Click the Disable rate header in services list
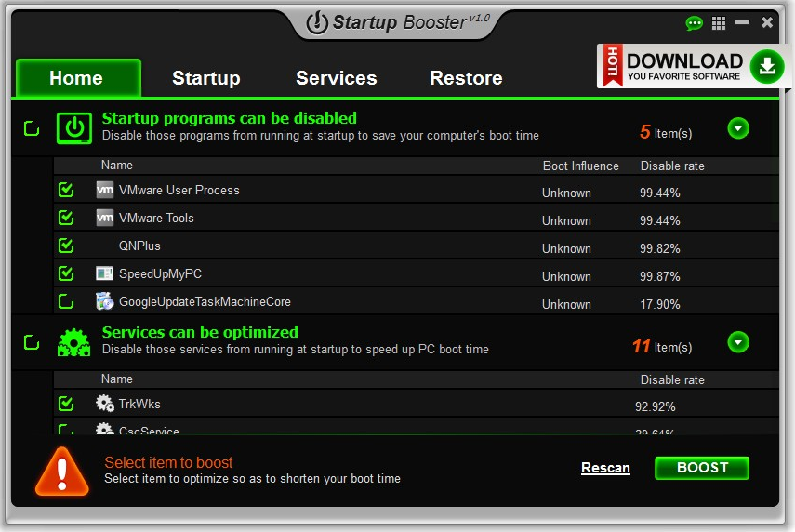This screenshot has width=795, height=532. pos(672,379)
